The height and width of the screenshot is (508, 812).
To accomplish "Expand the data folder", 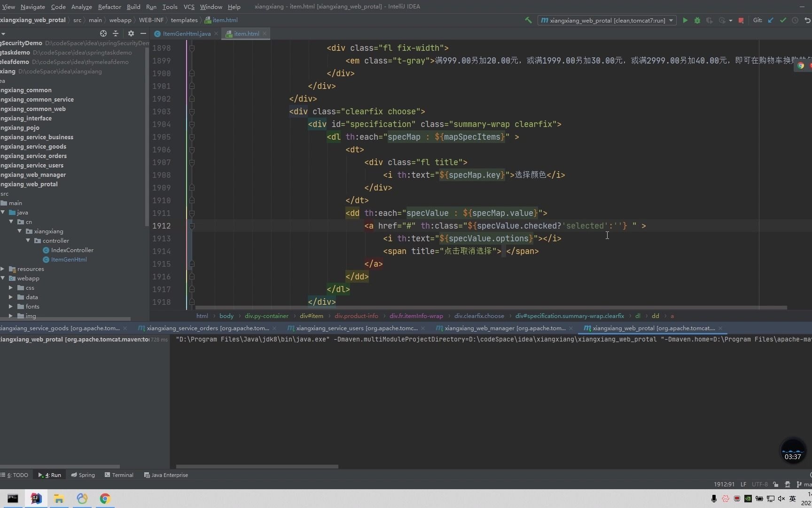I will (x=11, y=297).
